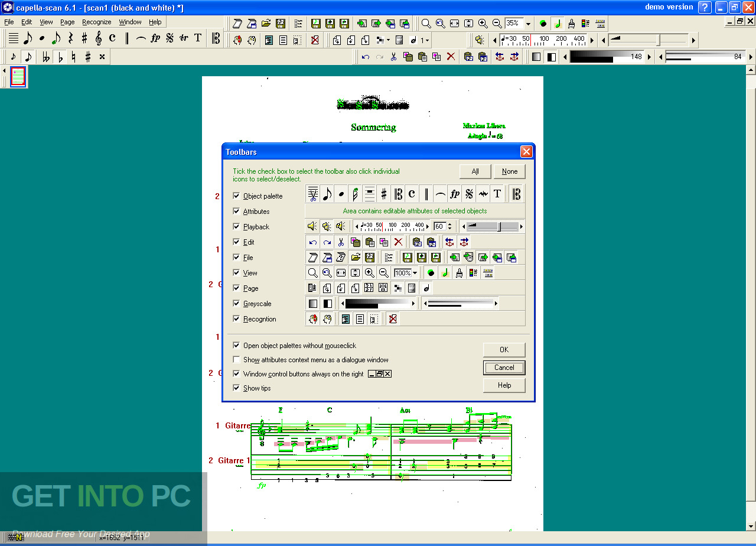The height and width of the screenshot is (546, 756).
Task: Click the Help button in Toolbars dialog
Action: coord(504,385)
